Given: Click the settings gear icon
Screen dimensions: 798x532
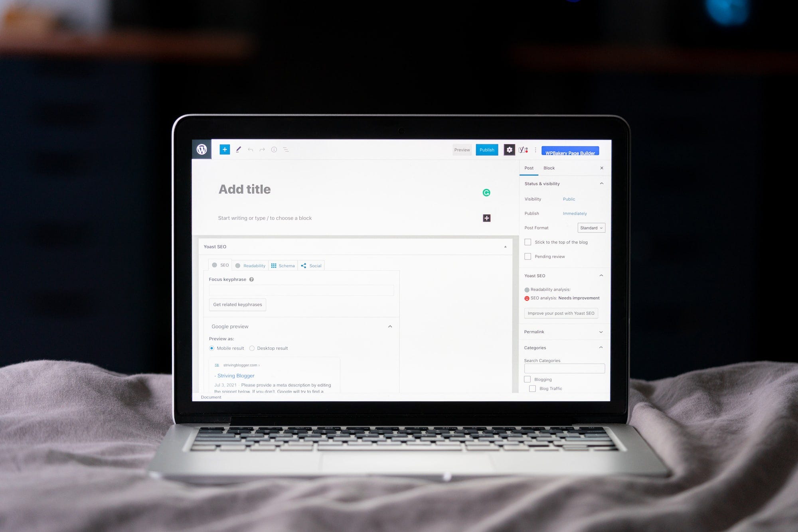Looking at the screenshot, I should (x=509, y=150).
